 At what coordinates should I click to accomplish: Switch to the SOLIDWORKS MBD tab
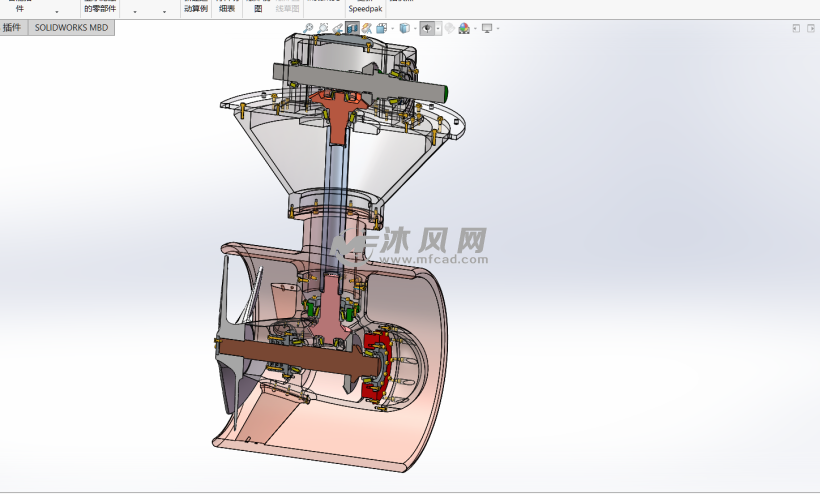(x=71, y=28)
